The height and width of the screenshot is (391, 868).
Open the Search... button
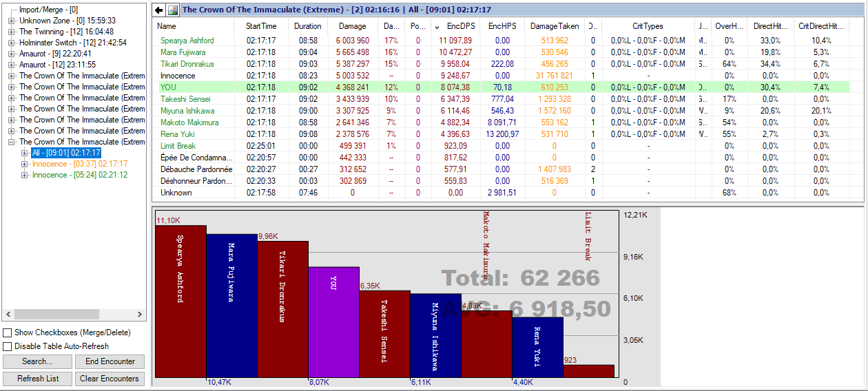[x=37, y=361]
